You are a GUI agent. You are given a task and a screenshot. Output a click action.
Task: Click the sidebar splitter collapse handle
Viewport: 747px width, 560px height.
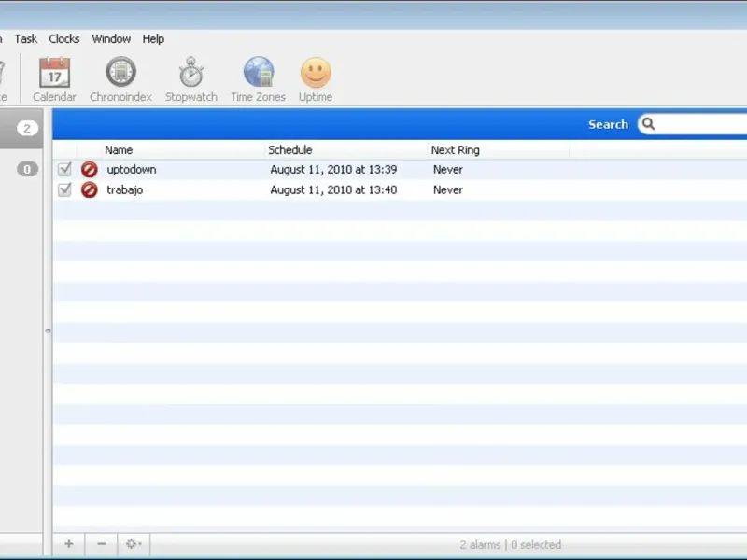tap(48, 330)
